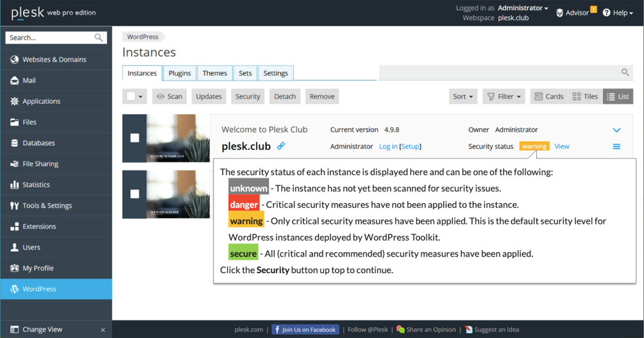Open select-all dropdown arrow in toolbar

point(140,96)
